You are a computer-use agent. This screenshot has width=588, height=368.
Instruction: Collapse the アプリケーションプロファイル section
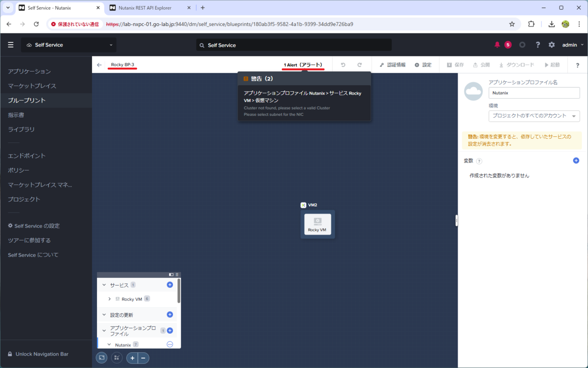(x=104, y=331)
